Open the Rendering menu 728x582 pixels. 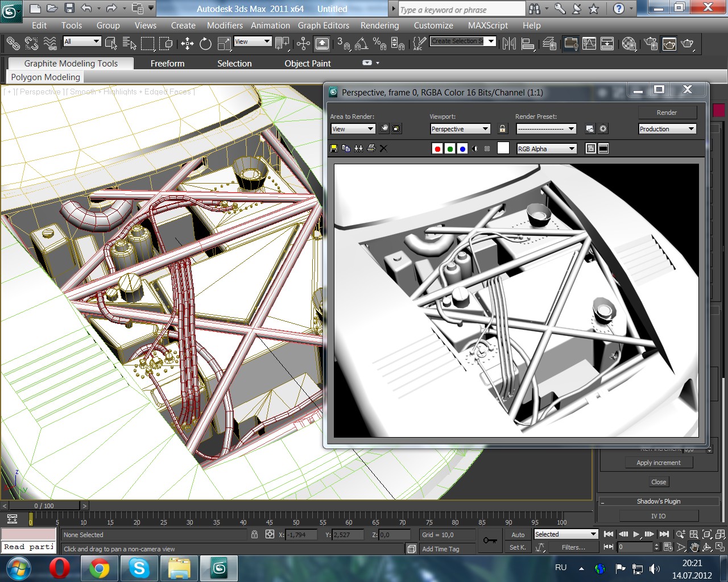(x=379, y=26)
